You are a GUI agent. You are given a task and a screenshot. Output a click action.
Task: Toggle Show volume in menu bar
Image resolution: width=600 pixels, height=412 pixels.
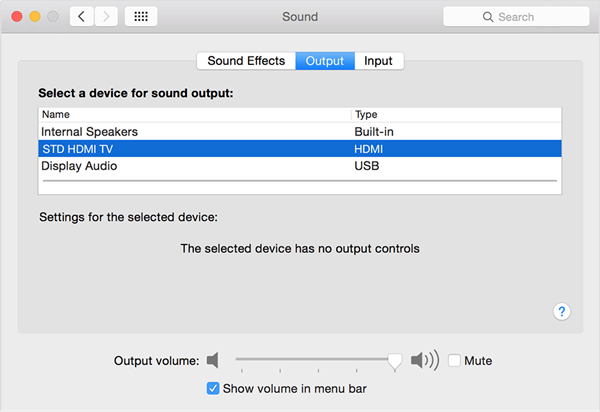[213, 388]
